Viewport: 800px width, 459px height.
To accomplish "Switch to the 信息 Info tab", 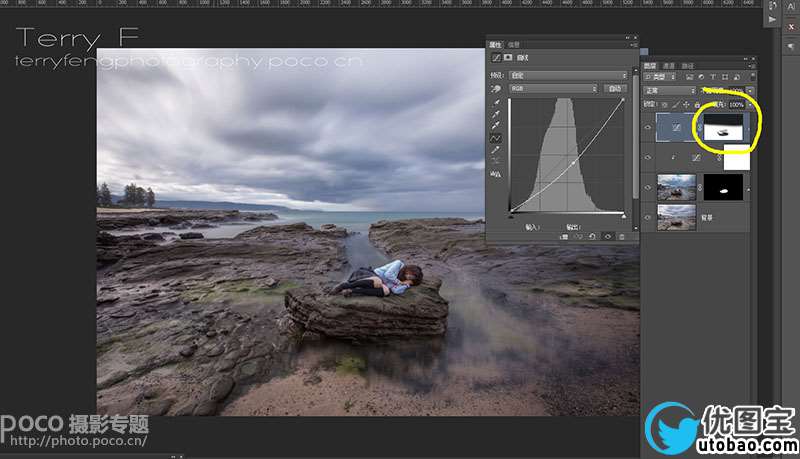I will click(514, 45).
